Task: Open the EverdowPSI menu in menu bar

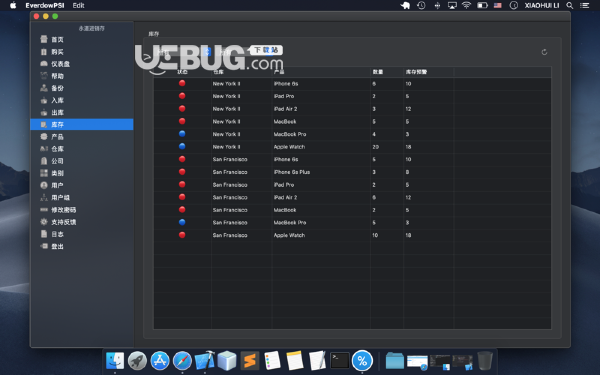Action: (x=45, y=5)
